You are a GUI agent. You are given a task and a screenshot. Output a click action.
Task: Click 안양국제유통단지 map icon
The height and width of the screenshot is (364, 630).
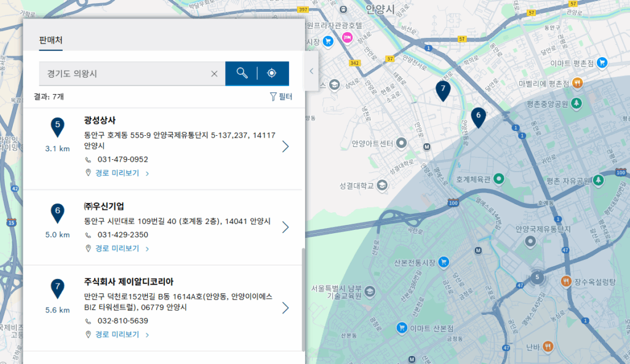(x=530, y=242)
